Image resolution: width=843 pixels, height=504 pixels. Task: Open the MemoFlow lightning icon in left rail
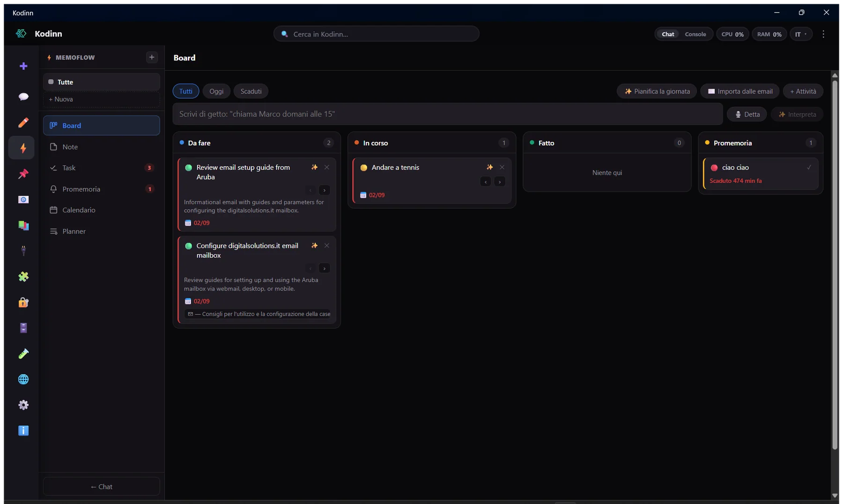tap(22, 148)
